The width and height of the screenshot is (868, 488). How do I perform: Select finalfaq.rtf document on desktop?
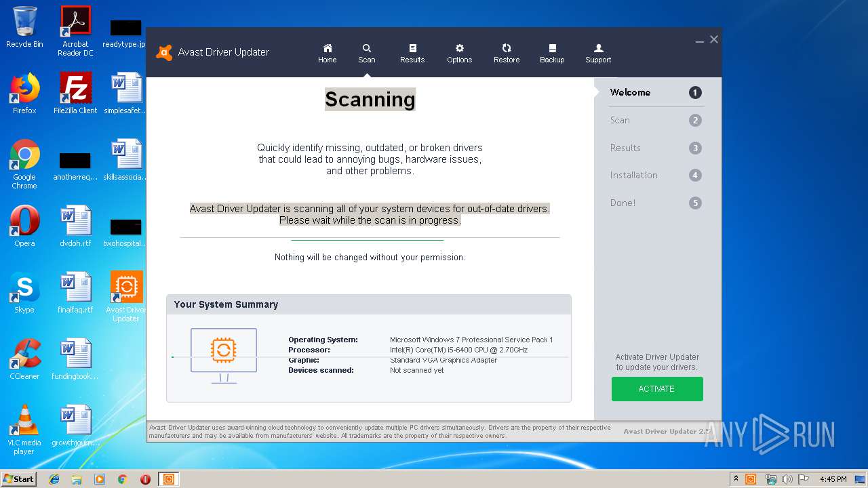(x=75, y=293)
